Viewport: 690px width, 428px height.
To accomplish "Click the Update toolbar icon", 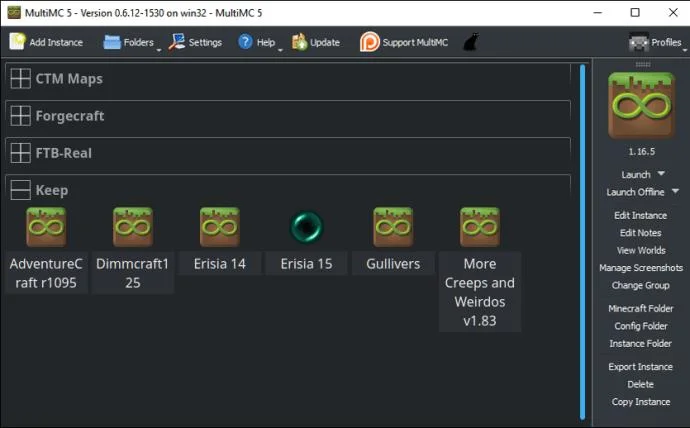I will [300, 42].
